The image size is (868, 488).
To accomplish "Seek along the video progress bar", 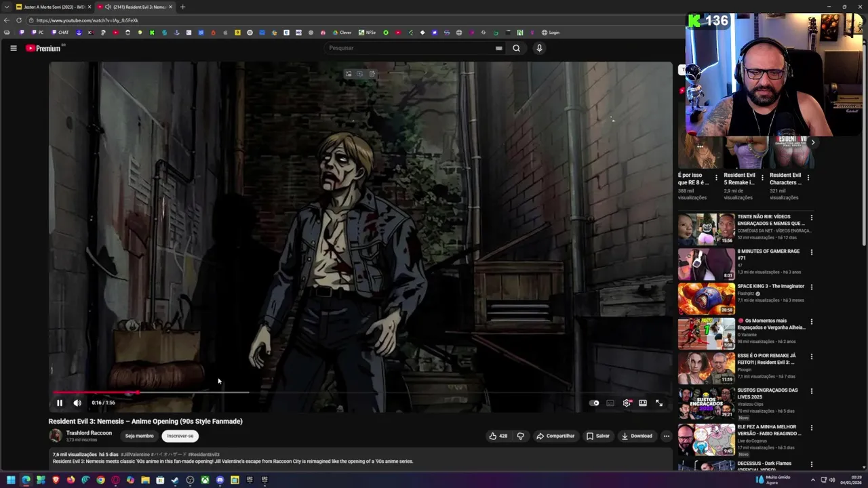I will (360, 392).
